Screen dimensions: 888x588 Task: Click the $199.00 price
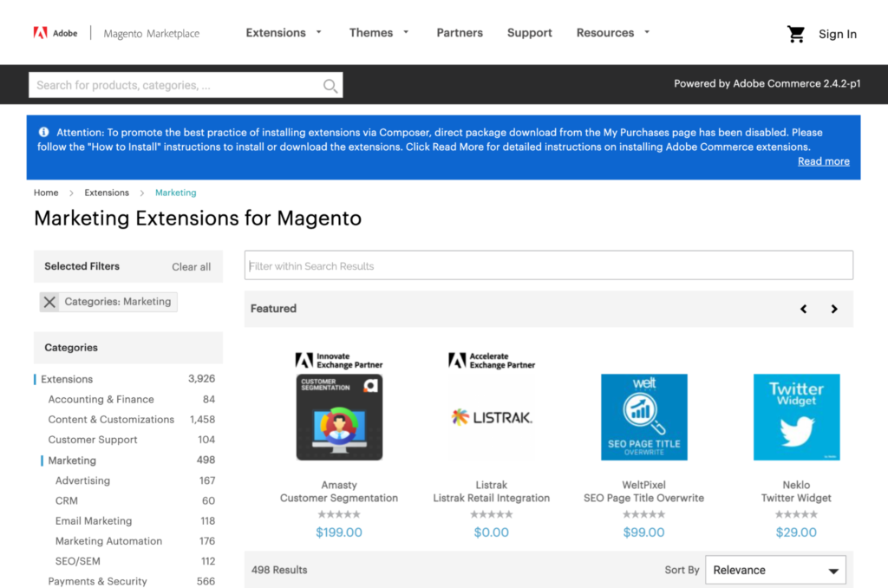[x=339, y=532]
